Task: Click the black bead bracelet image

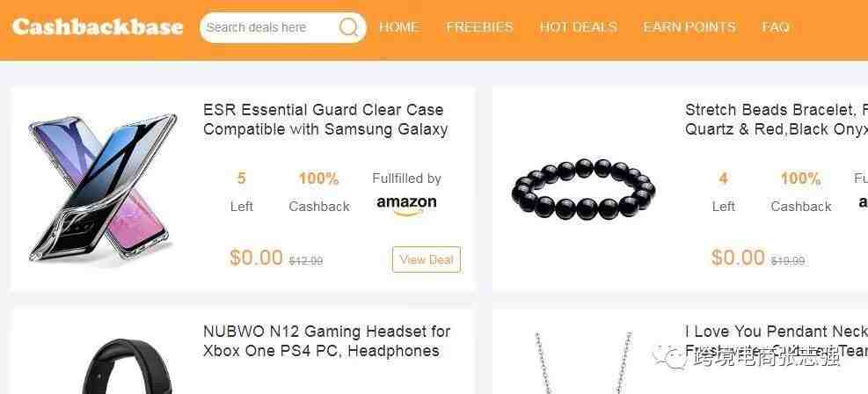Action: point(583,189)
